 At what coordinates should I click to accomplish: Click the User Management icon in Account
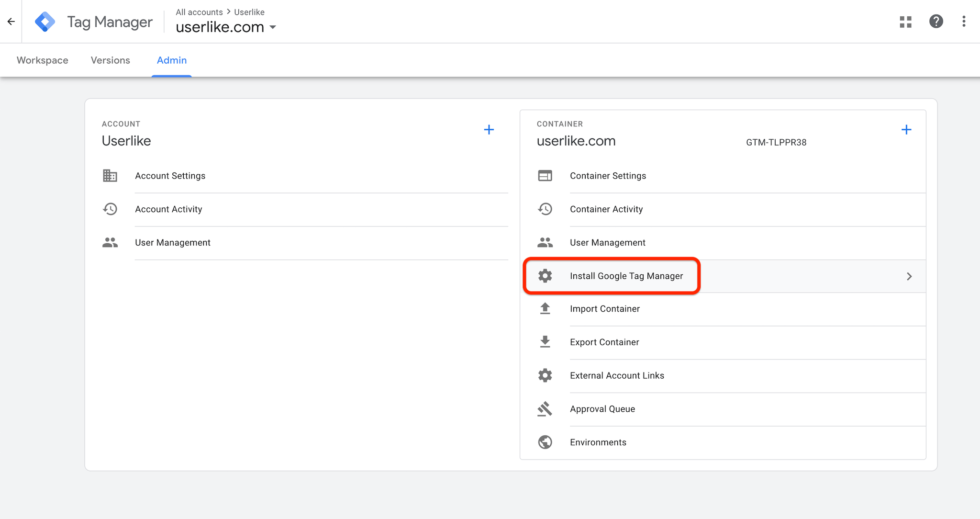coord(109,243)
